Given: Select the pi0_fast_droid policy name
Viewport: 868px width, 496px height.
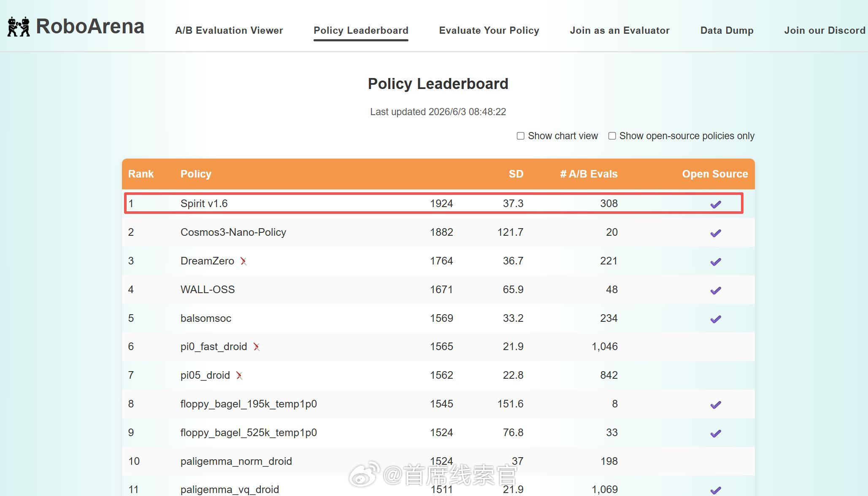Looking at the screenshot, I should 214,346.
